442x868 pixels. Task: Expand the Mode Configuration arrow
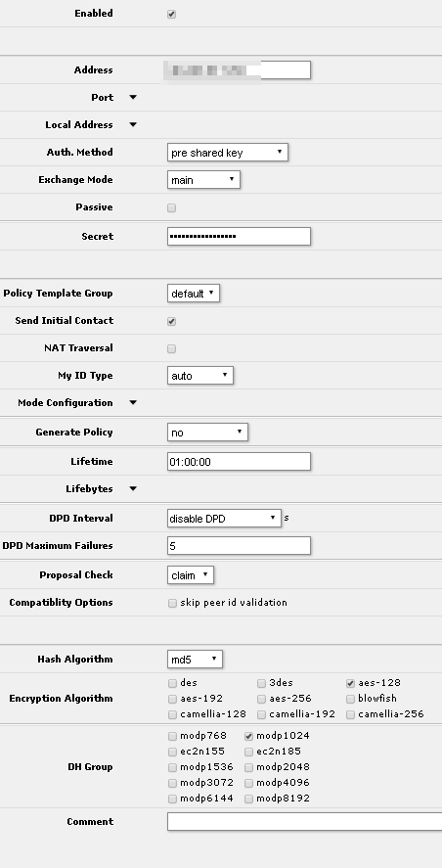[x=133, y=403]
